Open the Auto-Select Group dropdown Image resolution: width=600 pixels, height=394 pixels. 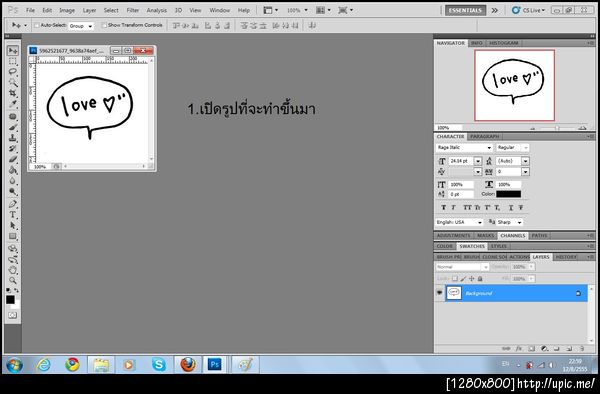(81, 26)
